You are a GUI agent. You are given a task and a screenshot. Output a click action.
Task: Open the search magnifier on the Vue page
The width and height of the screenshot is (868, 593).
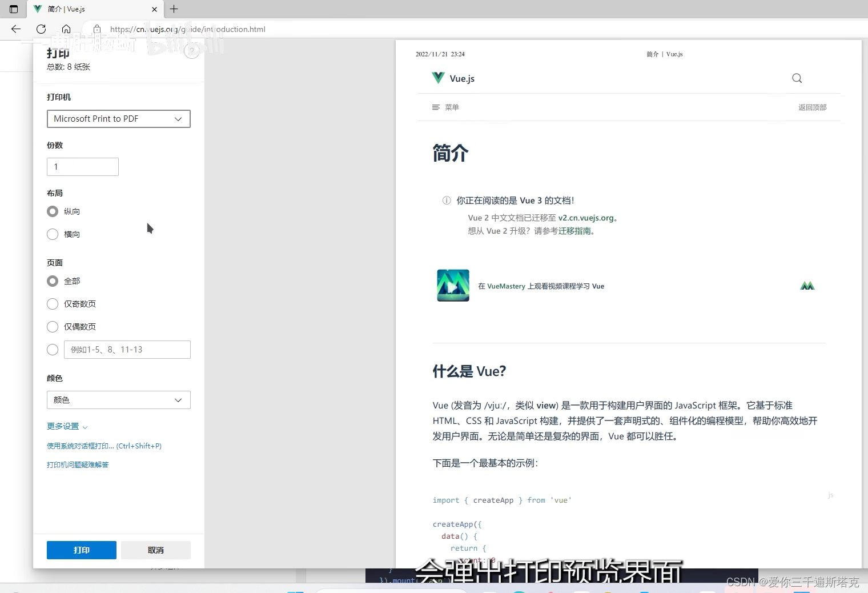797,78
